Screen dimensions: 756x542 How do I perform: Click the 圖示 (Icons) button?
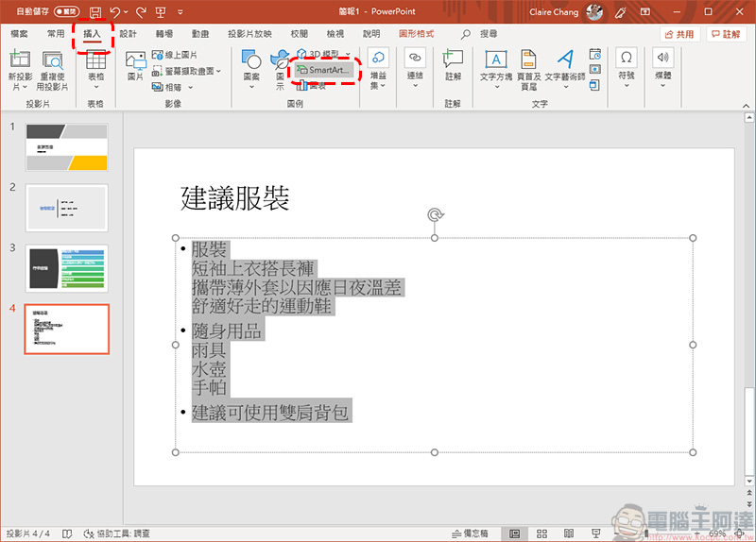coord(280,70)
